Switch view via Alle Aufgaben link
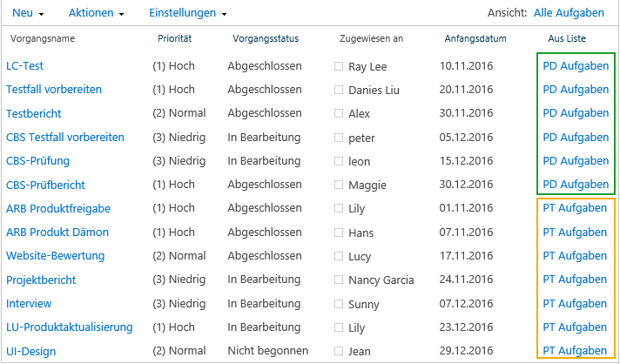Image resolution: width=620 pixels, height=364 pixels. (x=569, y=13)
